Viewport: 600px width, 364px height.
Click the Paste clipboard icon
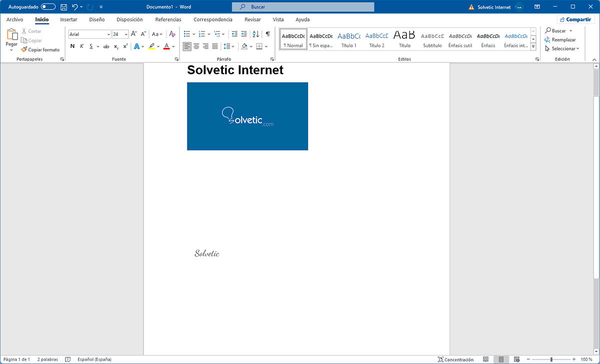(11, 34)
